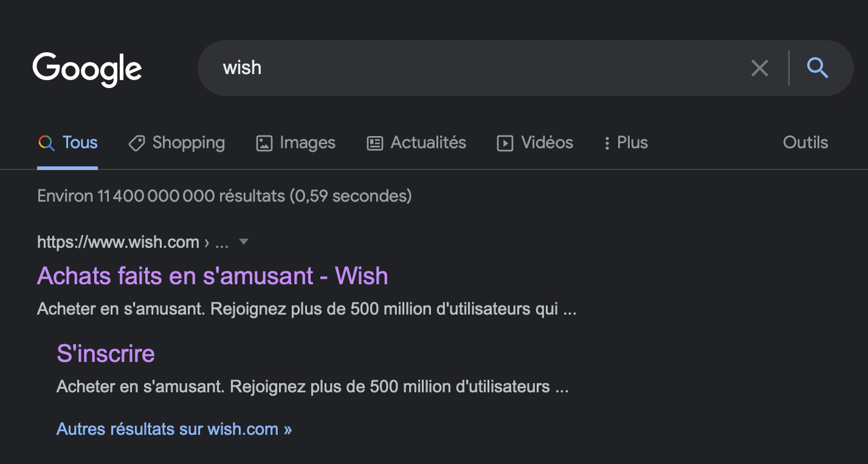Open the Plus menu
The image size is (868, 464).
pyautogui.click(x=632, y=142)
